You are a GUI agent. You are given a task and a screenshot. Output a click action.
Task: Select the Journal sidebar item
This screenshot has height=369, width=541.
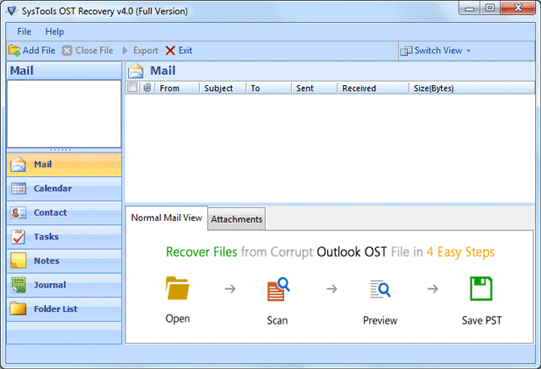click(64, 285)
